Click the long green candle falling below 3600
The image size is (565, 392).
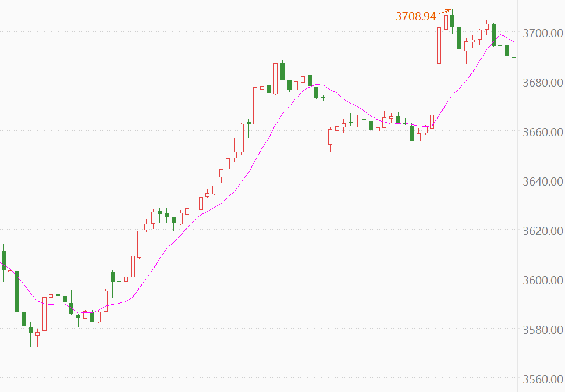[x=17, y=291]
